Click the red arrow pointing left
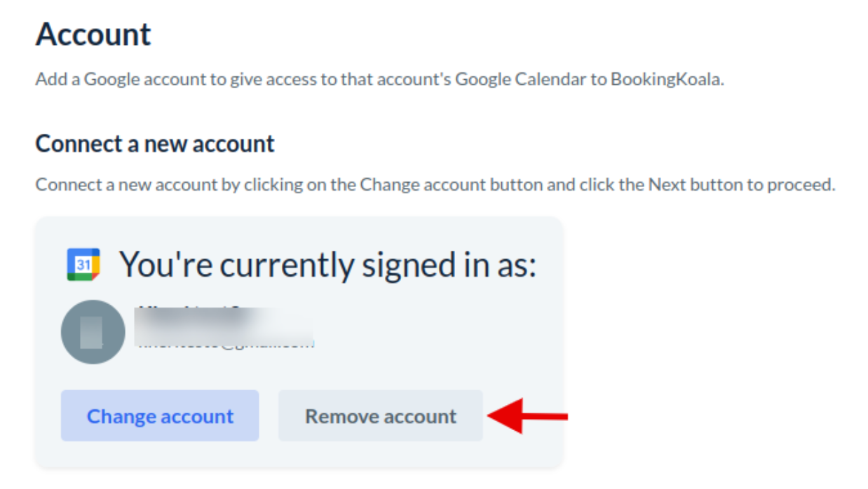 (x=527, y=416)
